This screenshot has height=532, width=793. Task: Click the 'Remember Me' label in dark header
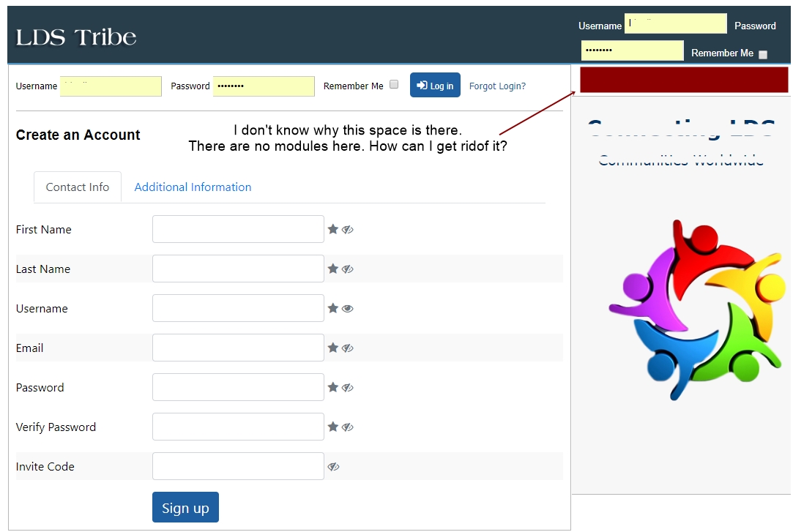(722, 53)
